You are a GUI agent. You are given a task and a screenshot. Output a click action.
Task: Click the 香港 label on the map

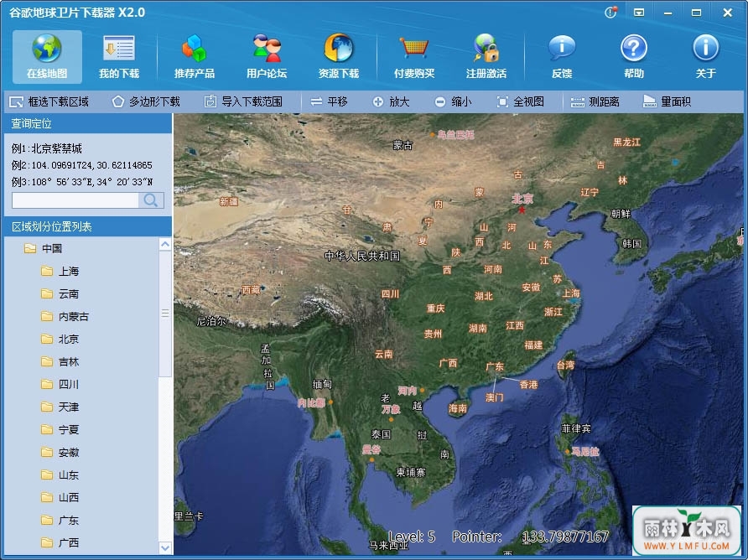pos(528,385)
